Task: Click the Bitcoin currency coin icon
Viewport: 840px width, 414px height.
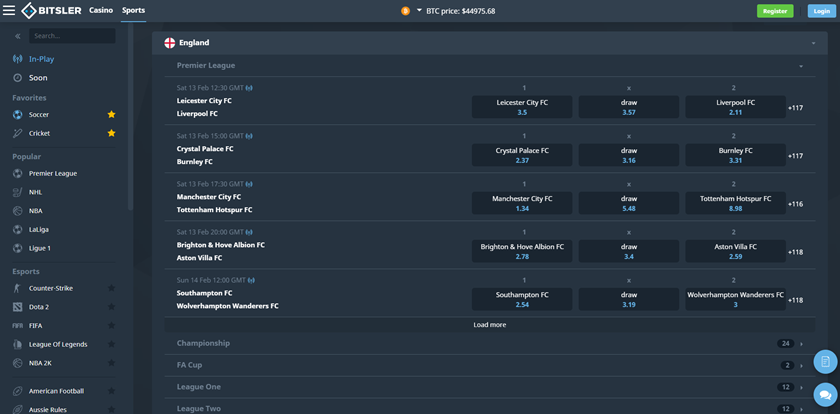Action: 406,11
